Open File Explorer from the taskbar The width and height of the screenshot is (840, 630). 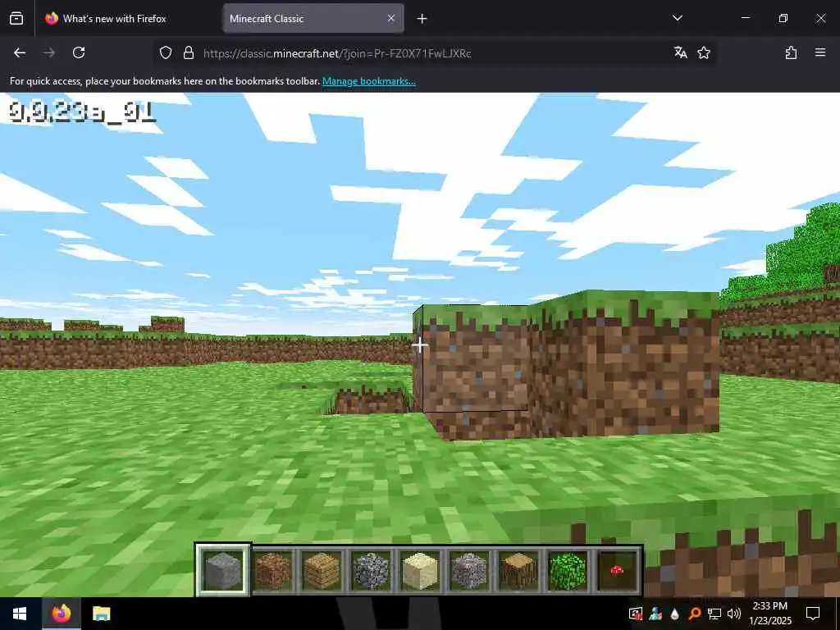coord(101,614)
